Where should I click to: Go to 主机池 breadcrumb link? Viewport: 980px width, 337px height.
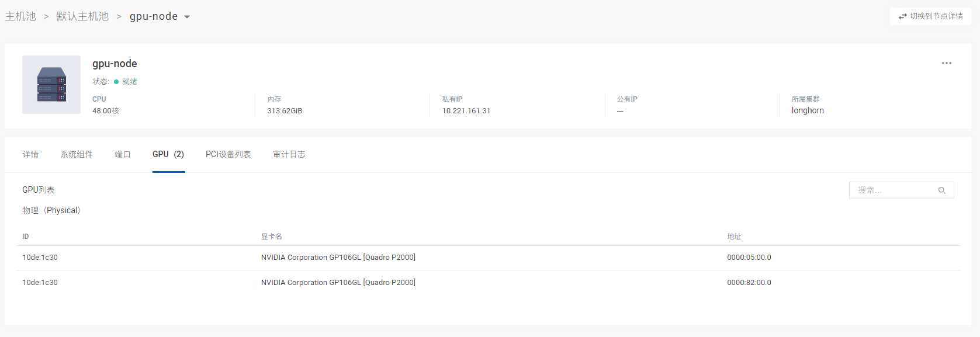click(20, 16)
